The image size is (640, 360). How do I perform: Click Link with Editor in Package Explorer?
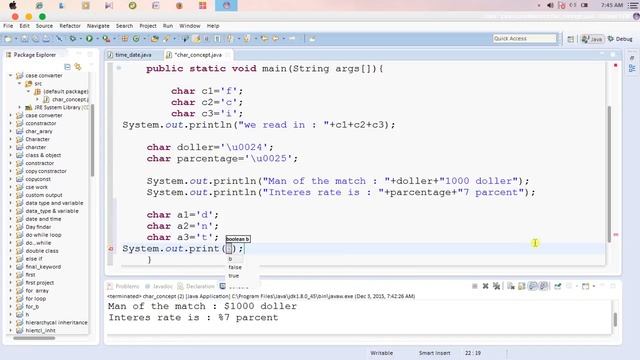point(78,66)
